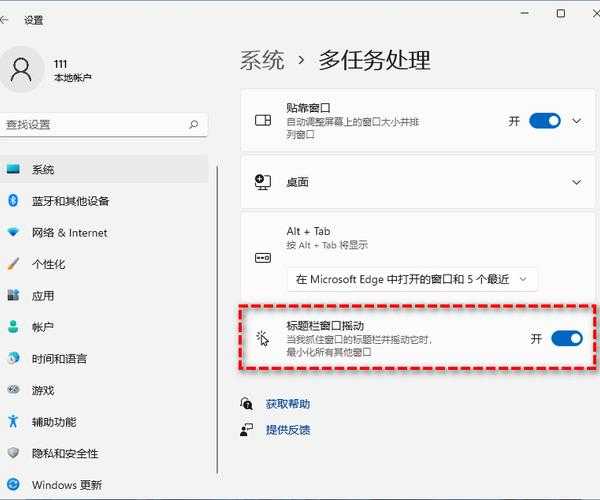Click the Windows 更新 sync icon

click(13, 485)
